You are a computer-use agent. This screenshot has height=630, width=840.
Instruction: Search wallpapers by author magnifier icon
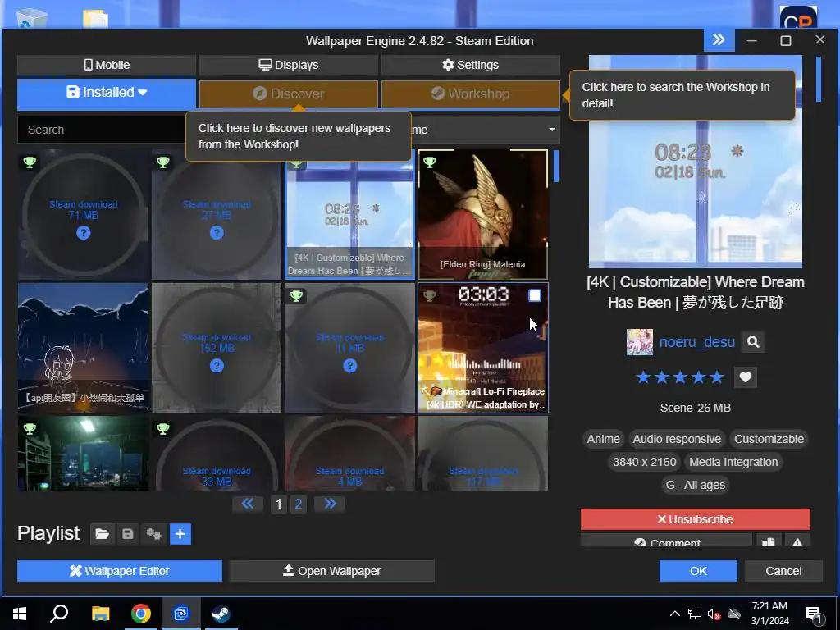pos(753,342)
